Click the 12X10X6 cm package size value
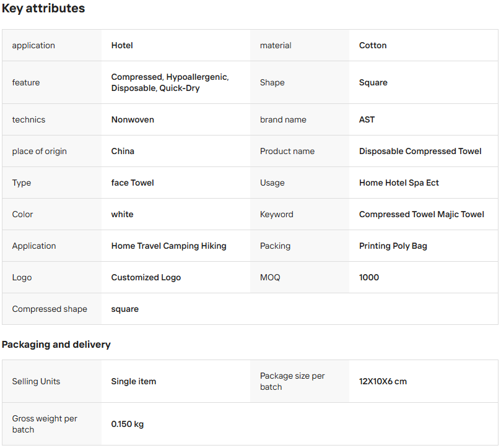This screenshot has height=448, width=501. [383, 381]
